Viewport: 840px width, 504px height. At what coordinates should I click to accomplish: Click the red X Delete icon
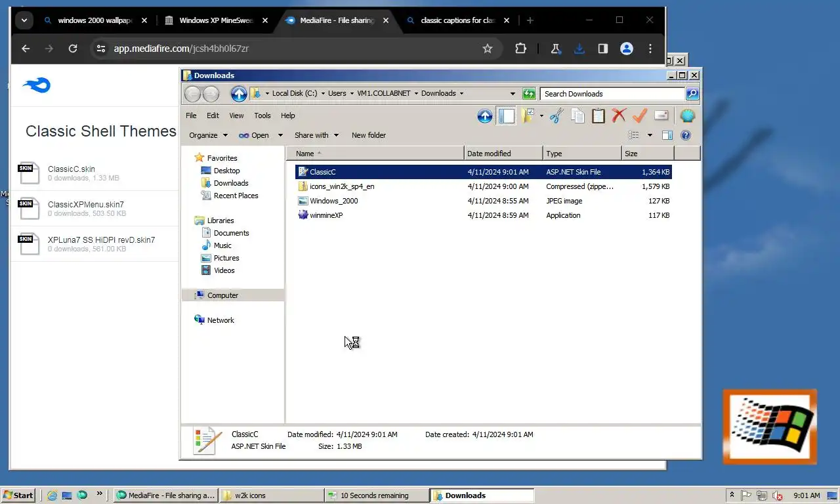click(619, 116)
